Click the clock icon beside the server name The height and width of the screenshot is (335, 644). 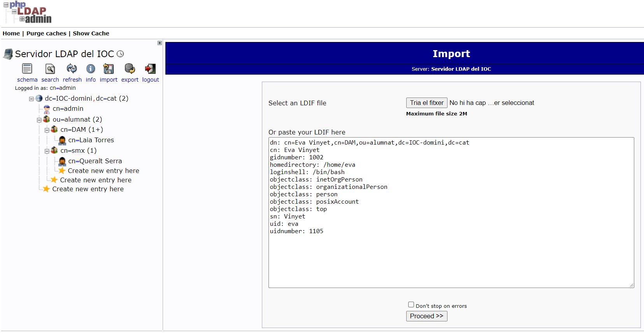pos(121,54)
